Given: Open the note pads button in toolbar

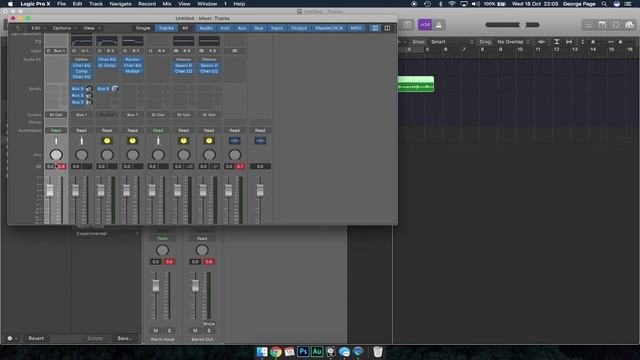Looking at the screenshot, I should pyautogui.click(x=602, y=25).
